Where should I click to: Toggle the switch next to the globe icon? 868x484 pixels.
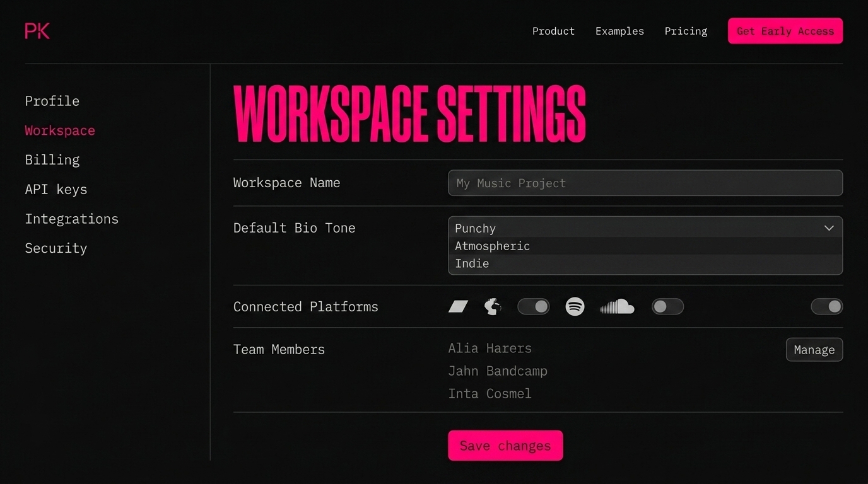(x=534, y=307)
